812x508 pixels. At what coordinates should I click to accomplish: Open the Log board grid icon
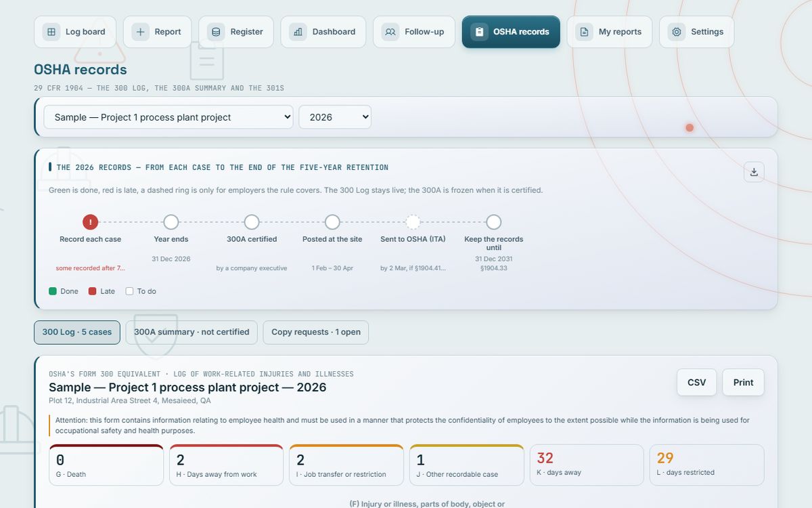(x=51, y=32)
